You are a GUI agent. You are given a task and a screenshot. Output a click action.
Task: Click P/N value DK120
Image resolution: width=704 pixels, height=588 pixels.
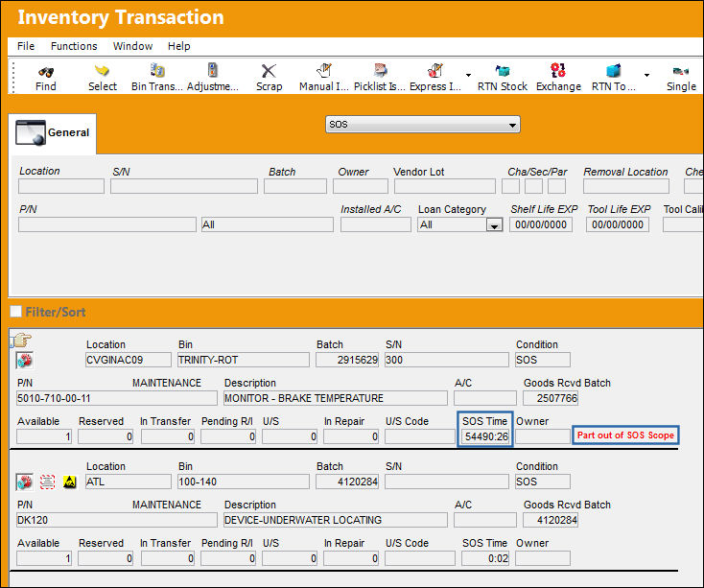pyautogui.click(x=117, y=520)
